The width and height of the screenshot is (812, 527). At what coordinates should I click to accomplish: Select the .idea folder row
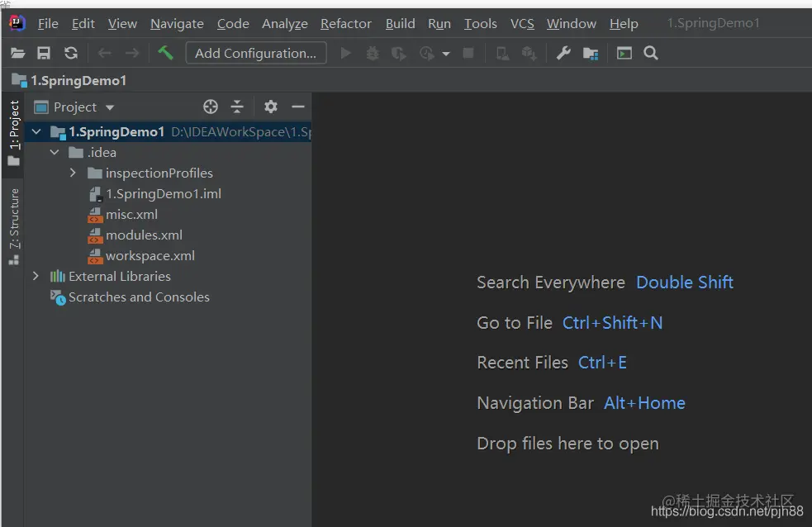click(169, 152)
